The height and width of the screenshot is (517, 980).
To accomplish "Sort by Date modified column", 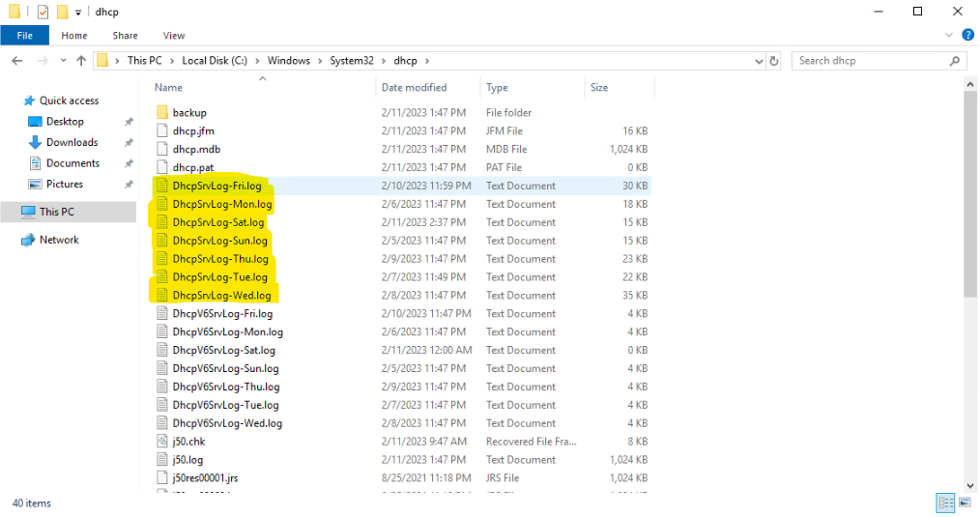I will point(414,88).
